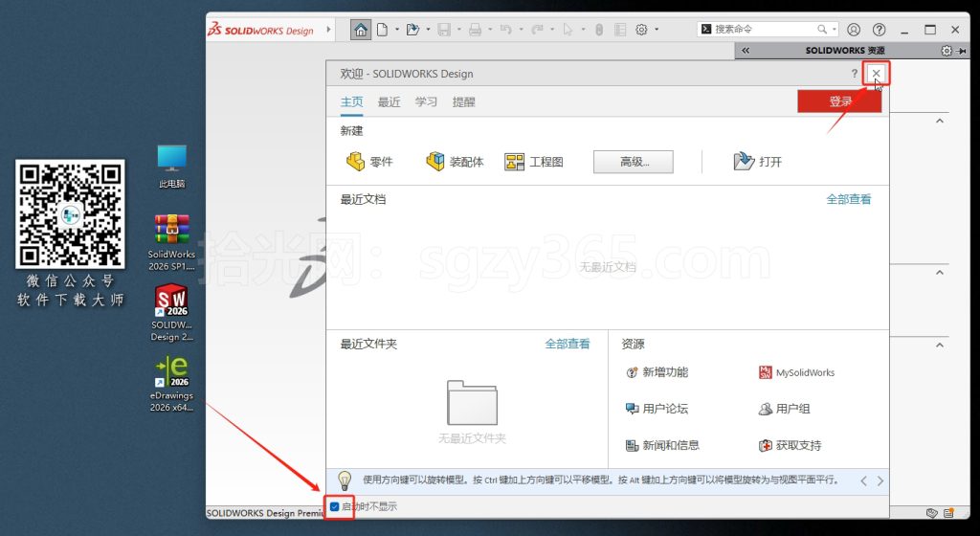The height and width of the screenshot is (536, 980).
Task: Switch to the 提醒 tab
Action: 464,101
